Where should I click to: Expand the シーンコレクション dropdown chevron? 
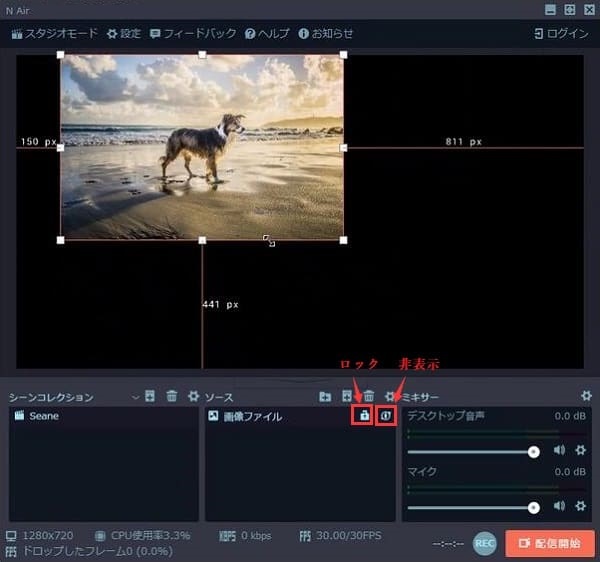coord(135,398)
